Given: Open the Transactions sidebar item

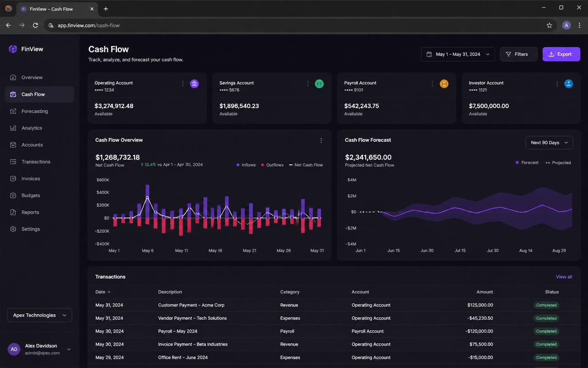Looking at the screenshot, I should [x=40, y=162].
